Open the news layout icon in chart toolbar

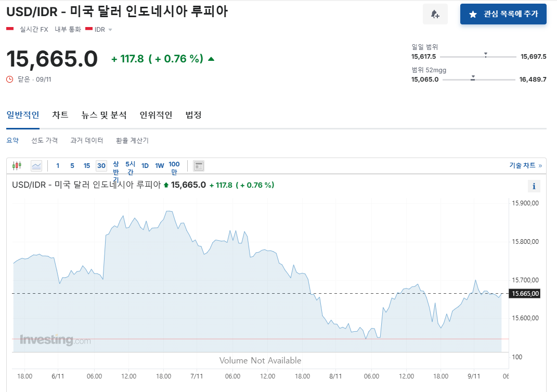199,166
